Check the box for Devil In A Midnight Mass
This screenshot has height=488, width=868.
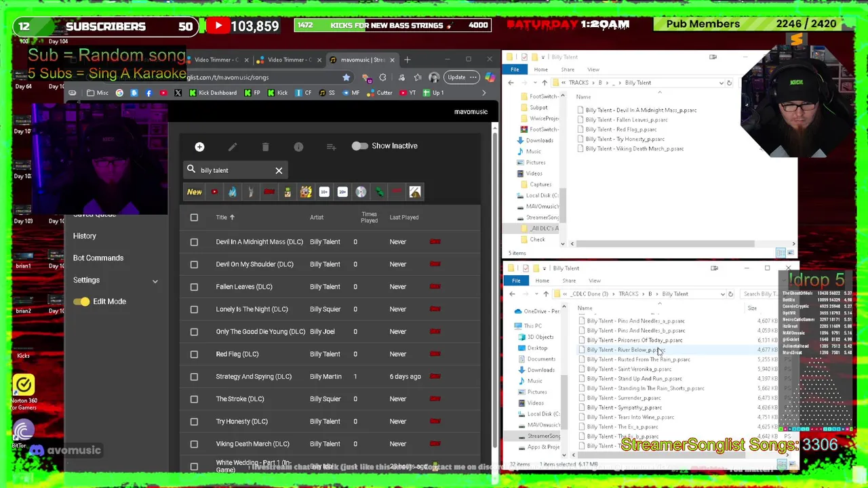tap(194, 242)
